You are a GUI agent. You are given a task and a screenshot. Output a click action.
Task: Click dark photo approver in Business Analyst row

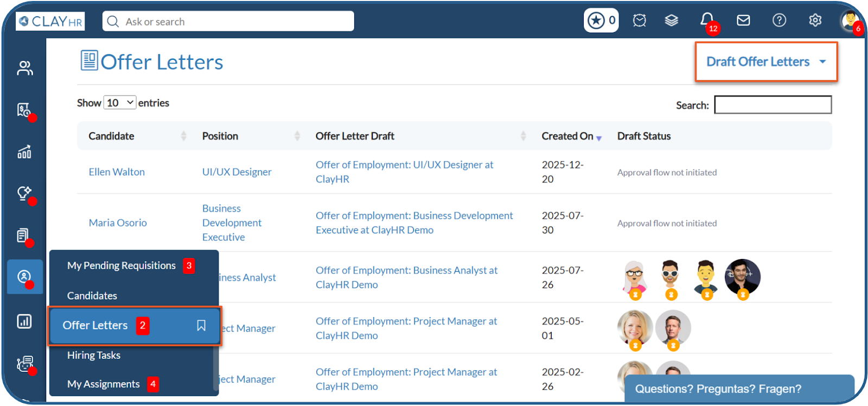[743, 277]
